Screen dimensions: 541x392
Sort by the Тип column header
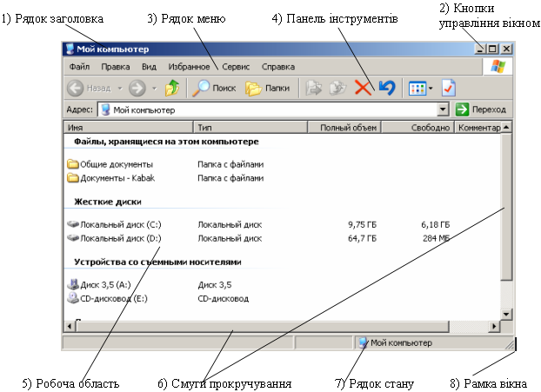250,128
